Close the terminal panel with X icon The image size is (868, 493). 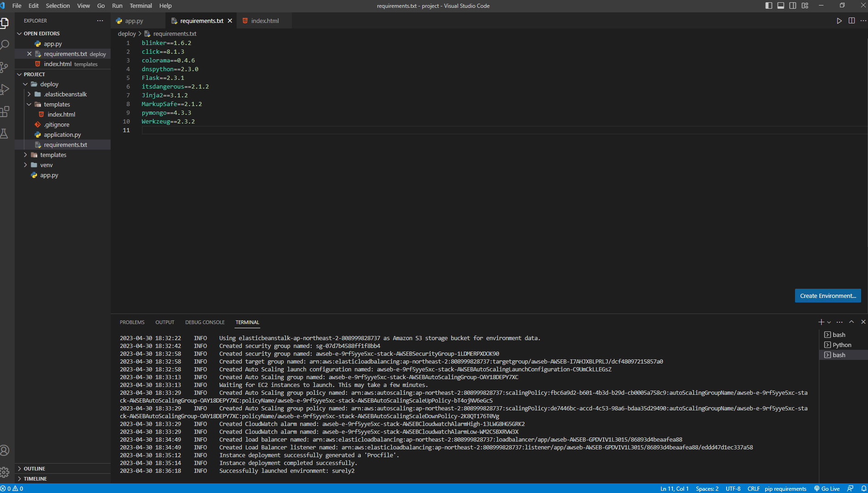coord(863,322)
